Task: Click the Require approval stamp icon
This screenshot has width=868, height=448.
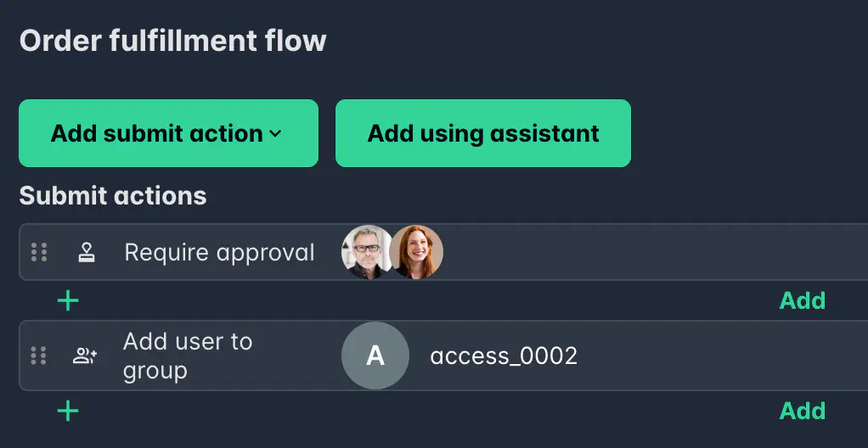Action: (x=87, y=252)
